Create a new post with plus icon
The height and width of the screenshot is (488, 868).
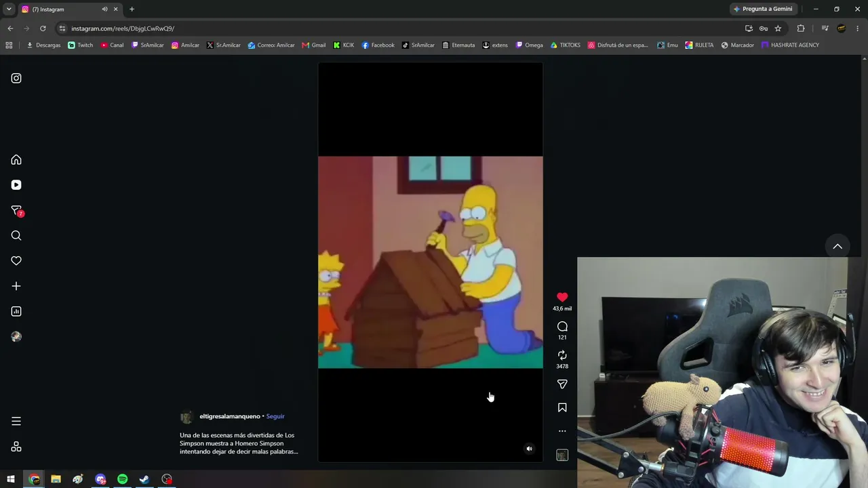pos(16,286)
